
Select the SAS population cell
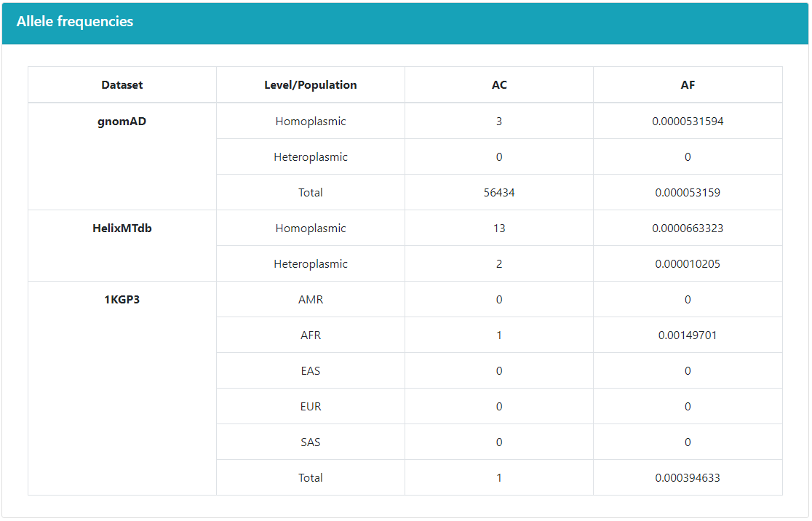coord(310,442)
